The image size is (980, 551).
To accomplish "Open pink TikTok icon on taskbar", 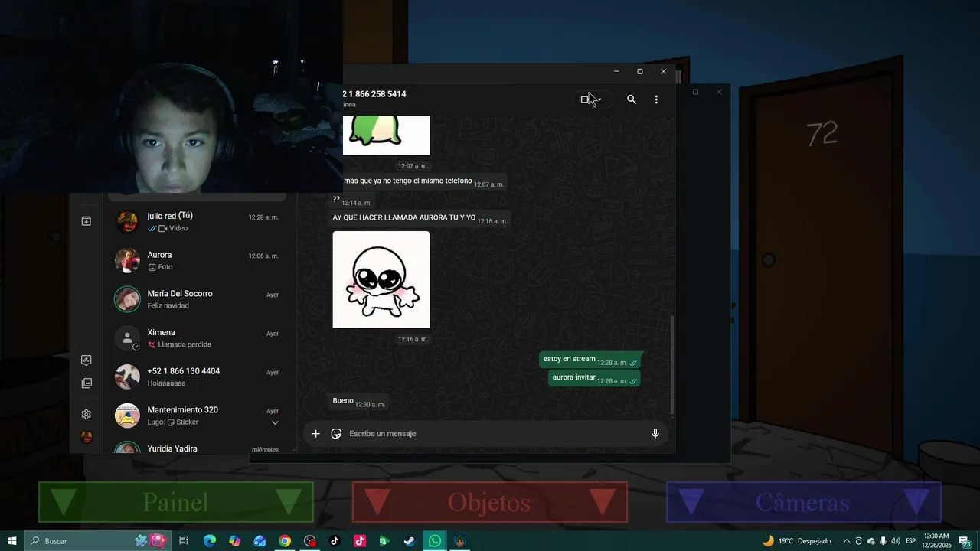I will point(360,541).
